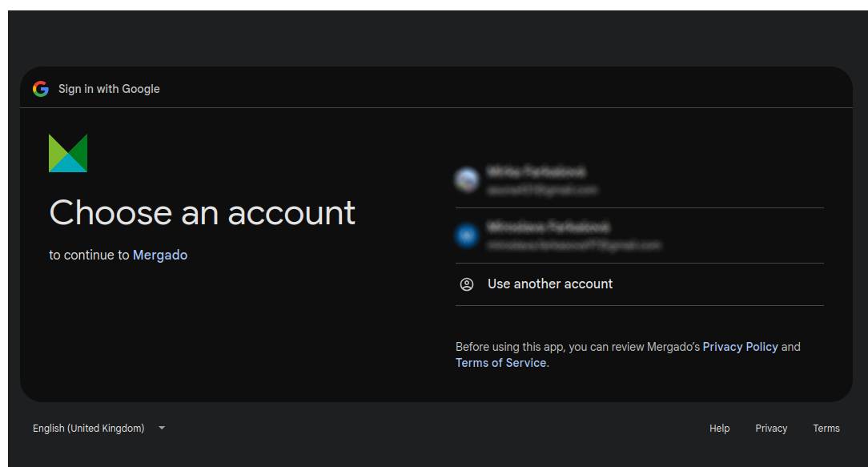This screenshot has width=868, height=467.
Task: Open the Terms of Service link
Action: tap(501, 363)
